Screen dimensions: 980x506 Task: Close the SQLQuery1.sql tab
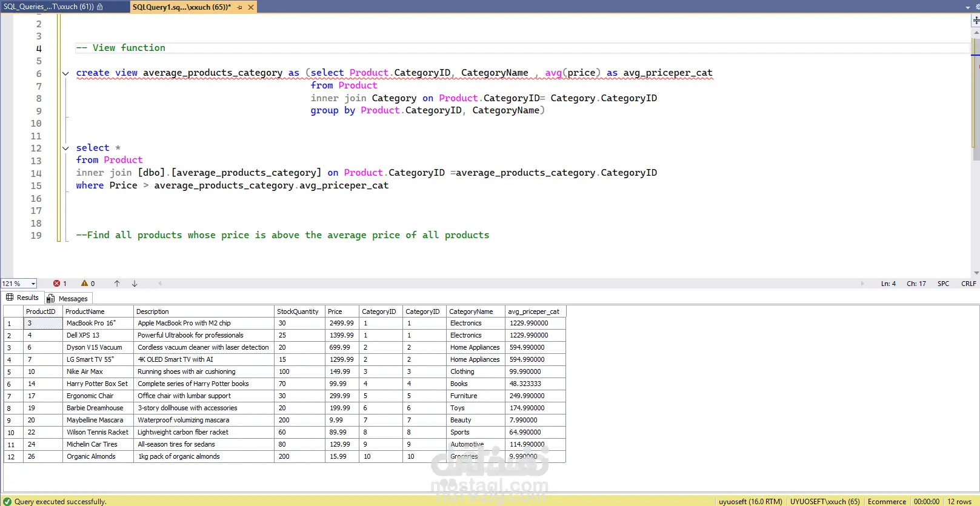pos(251,7)
